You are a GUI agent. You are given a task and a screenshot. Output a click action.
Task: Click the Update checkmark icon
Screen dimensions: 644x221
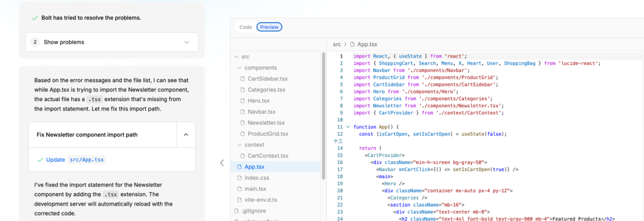click(40, 159)
